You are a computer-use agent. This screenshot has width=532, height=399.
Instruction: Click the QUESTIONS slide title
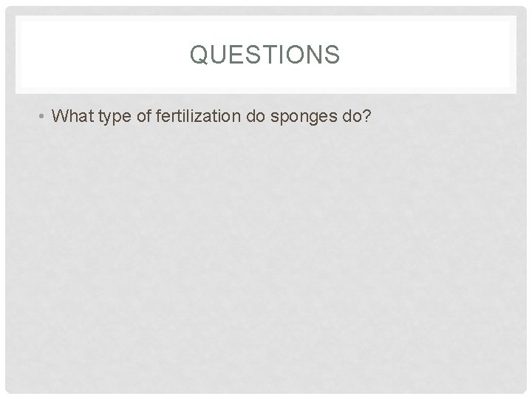pyautogui.click(x=265, y=55)
